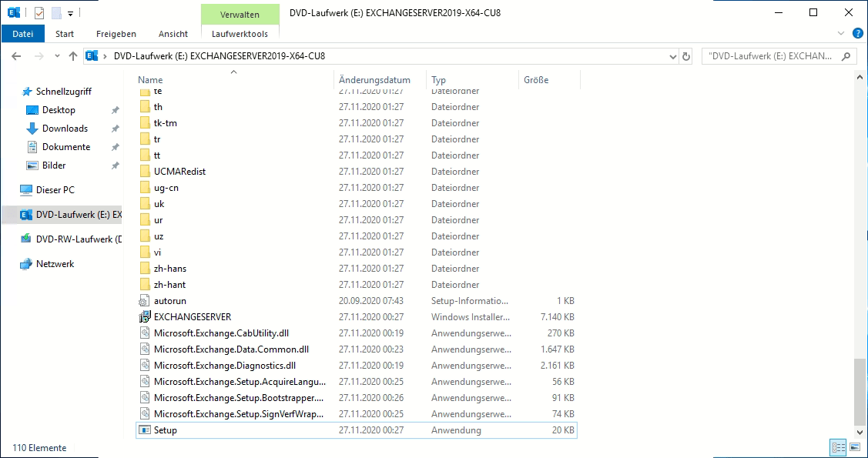Click the blue Help question mark icon
Viewport: 868px width, 458px height.
pyautogui.click(x=857, y=34)
